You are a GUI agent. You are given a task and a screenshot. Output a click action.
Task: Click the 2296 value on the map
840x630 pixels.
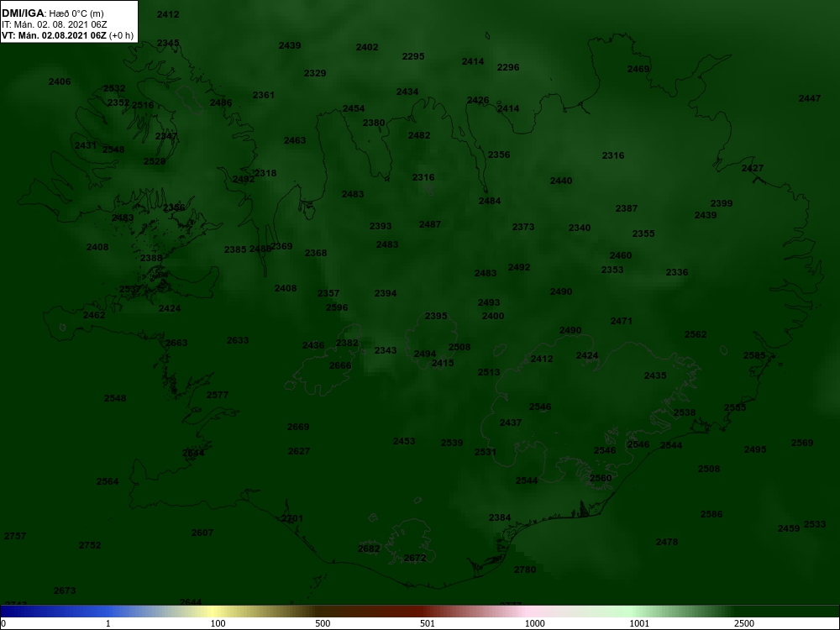coord(508,67)
